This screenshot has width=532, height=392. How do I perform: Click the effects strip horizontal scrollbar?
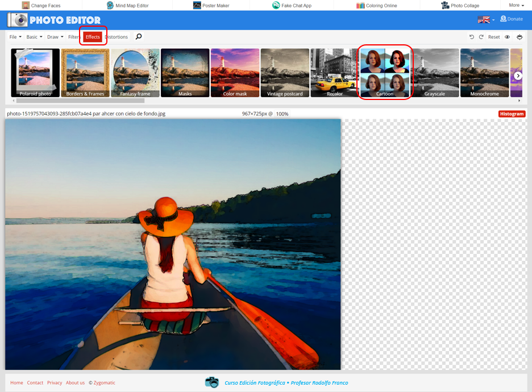coord(80,101)
